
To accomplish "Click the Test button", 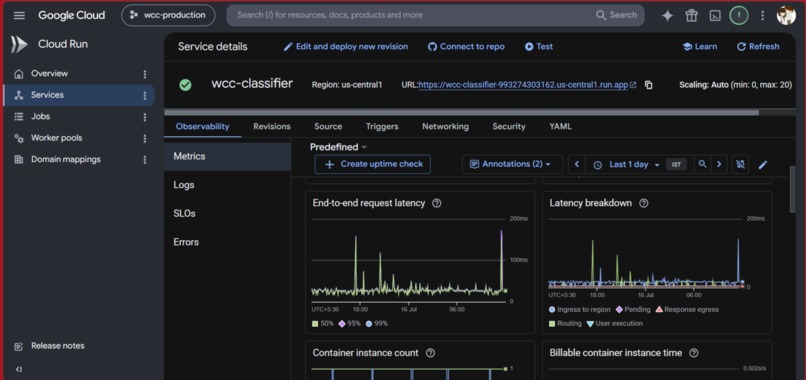I will 539,47.
